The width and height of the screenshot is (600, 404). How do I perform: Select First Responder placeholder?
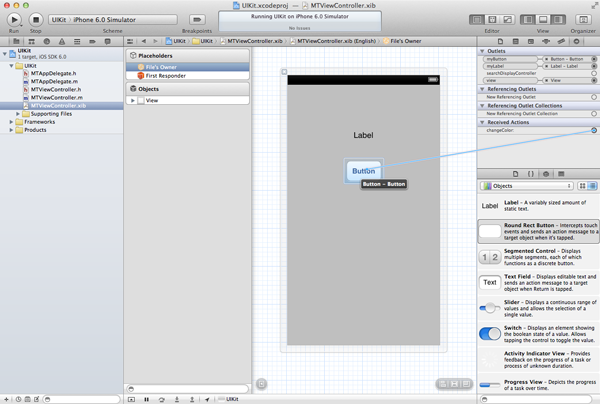click(188, 76)
